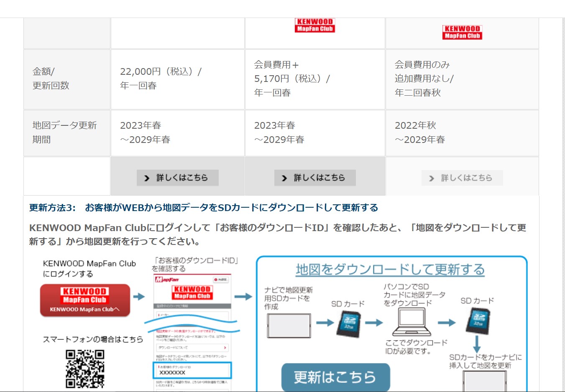
Task: Select text 会員費用＋ 5,170円（税込）
Action: tap(292, 71)
